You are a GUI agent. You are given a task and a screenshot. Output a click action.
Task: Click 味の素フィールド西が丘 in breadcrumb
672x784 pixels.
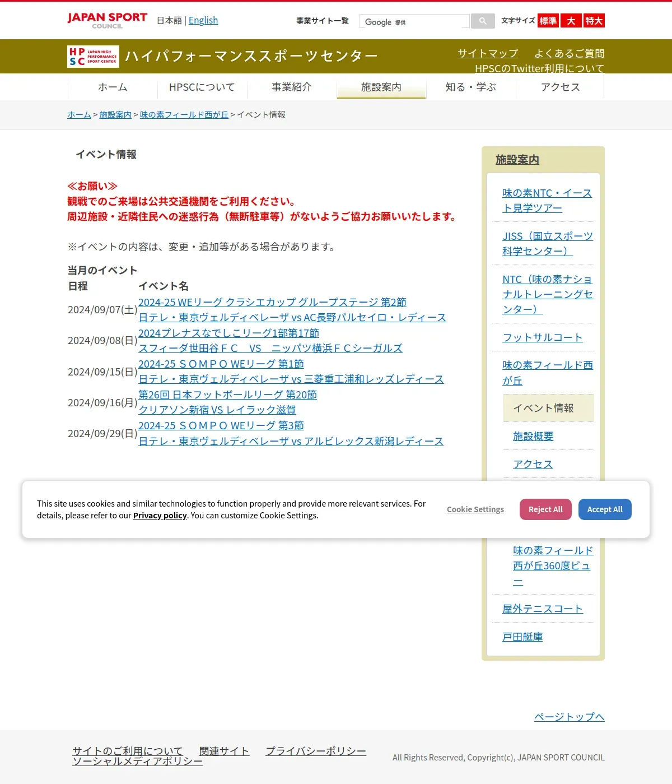tap(184, 114)
